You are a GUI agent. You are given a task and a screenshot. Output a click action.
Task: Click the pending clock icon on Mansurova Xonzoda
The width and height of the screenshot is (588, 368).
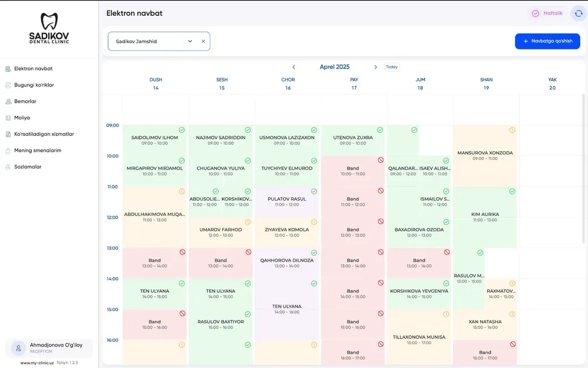pyautogui.click(x=512, y=130)
